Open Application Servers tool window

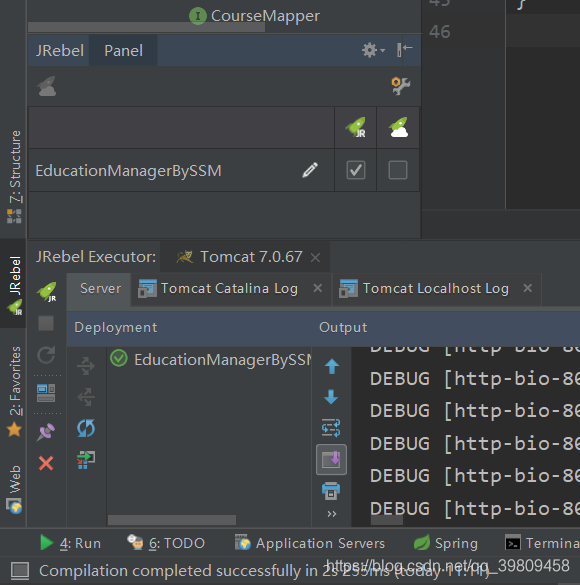click(310, 543)
